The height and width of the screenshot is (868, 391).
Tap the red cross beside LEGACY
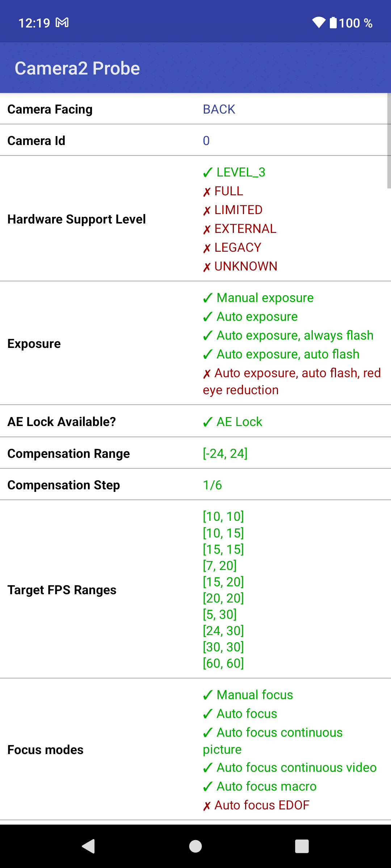[x=207, y=248]
